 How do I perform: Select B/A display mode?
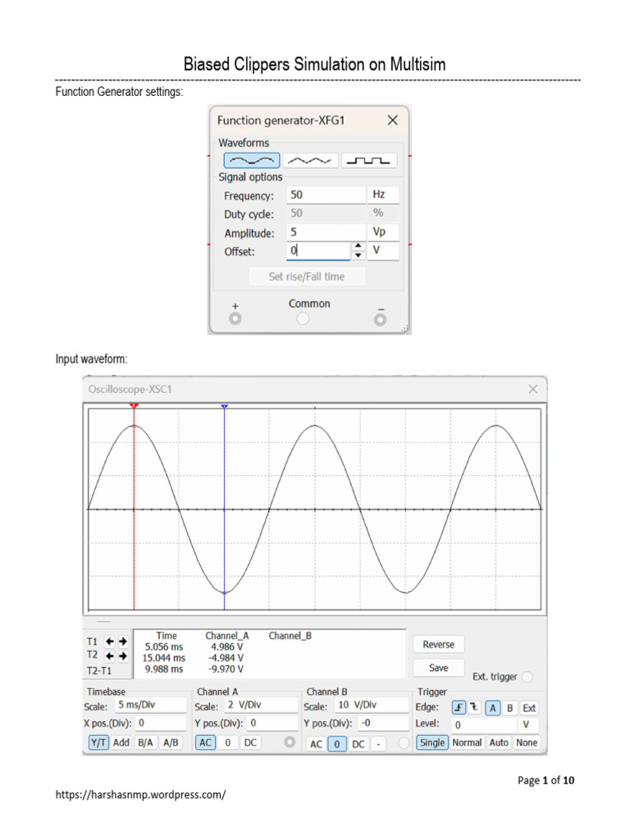(x=146, y=742)
